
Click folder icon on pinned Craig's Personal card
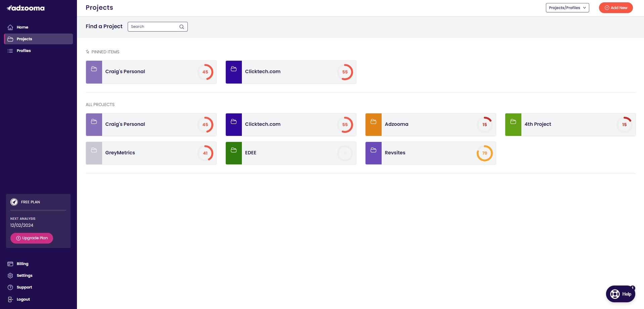(94, 69)
